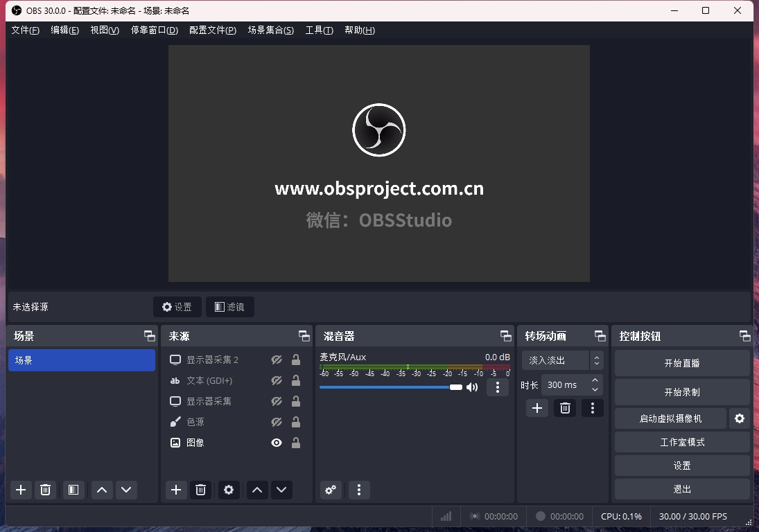Undock the 混音器 panel
The width and height of the screenshot is (759, 532).
[506, 336]
